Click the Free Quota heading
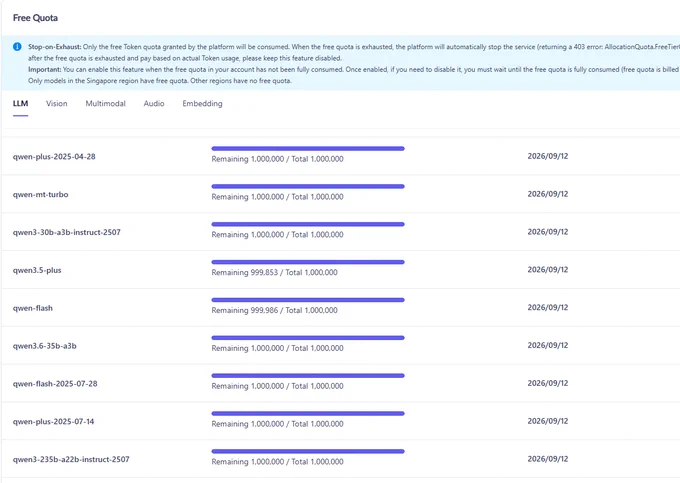 35,18
